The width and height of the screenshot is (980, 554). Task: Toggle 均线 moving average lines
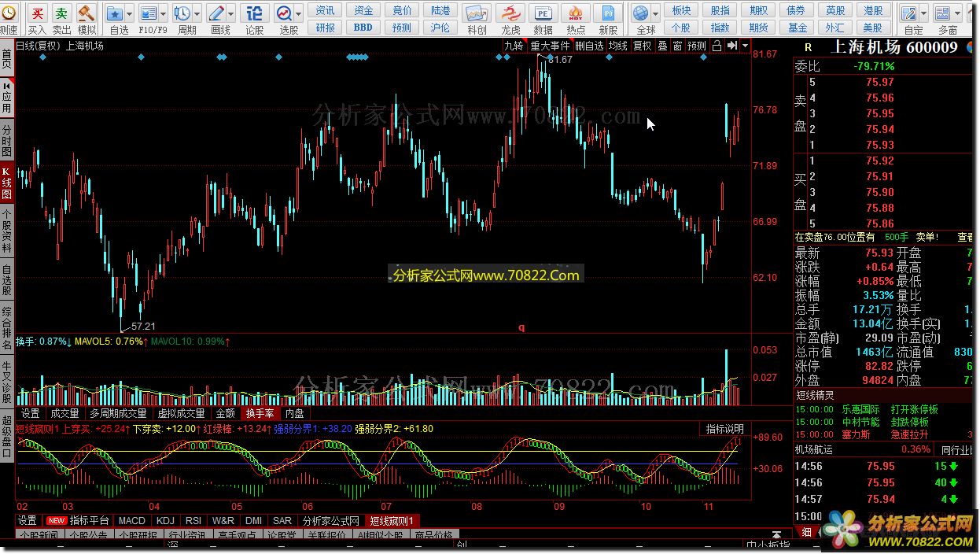click(x=618, y=46)
